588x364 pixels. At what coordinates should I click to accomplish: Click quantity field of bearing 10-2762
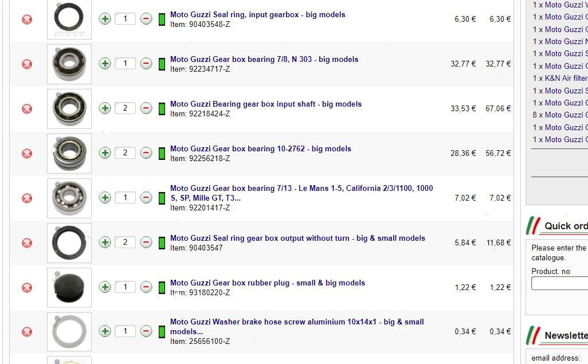point(126,152)
